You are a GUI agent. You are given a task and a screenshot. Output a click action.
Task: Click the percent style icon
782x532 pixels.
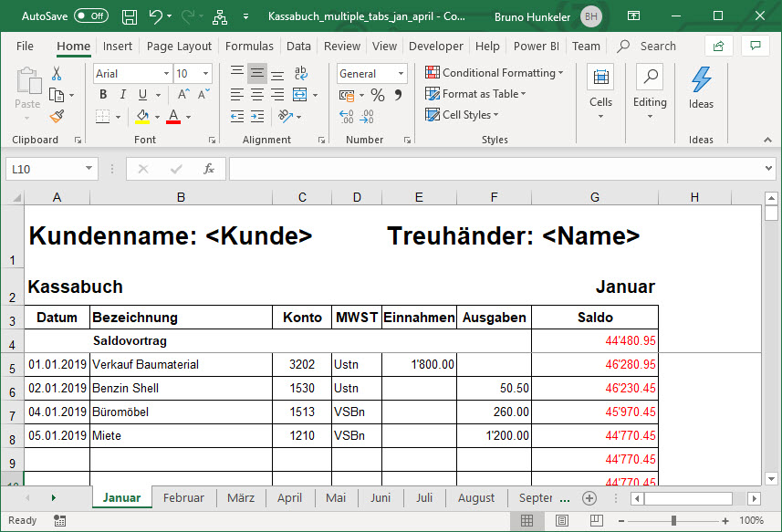click(377, 95)
